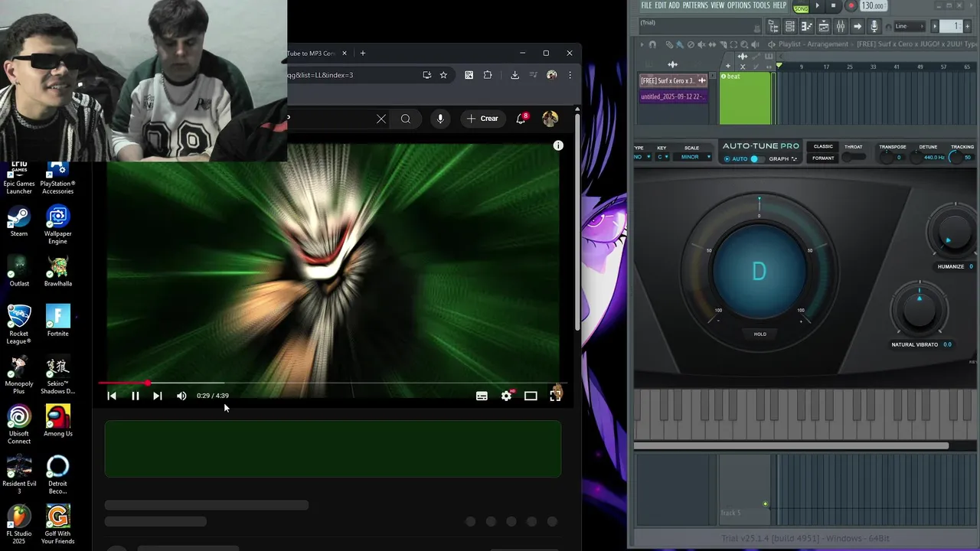Open the EDIT menu in FL Studio
The height and width of the screenshot is (551, 980).
coord(661,5)
